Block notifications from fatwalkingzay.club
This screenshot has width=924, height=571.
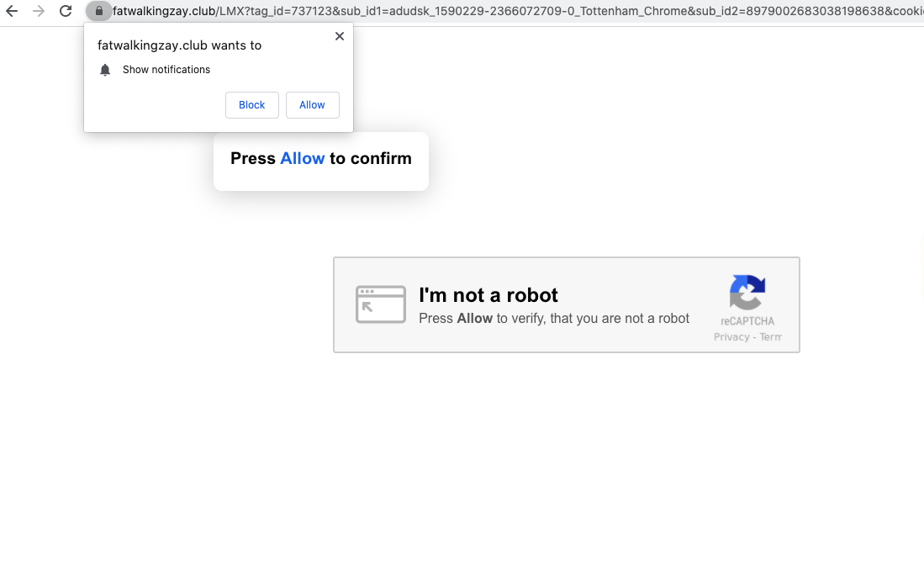(251, 105)
